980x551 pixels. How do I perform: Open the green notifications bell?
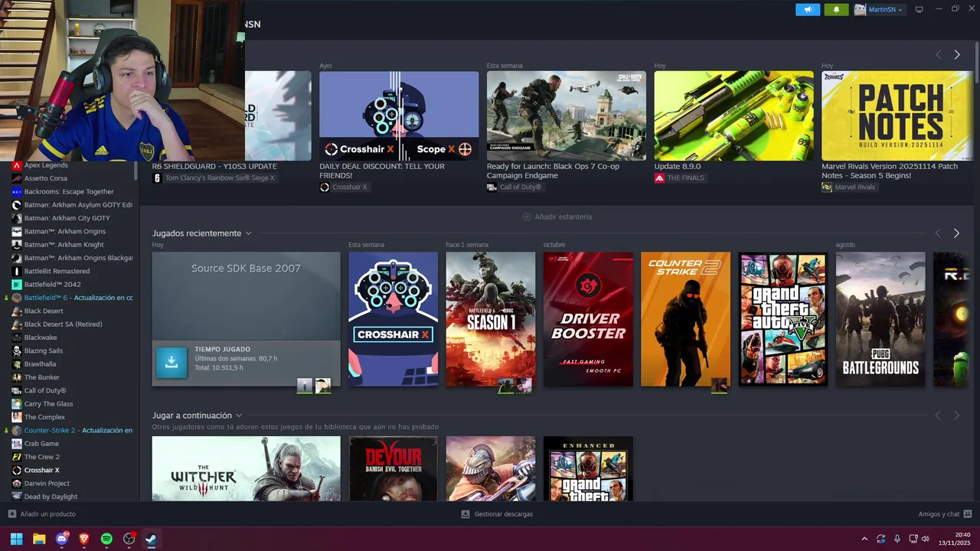836,9
